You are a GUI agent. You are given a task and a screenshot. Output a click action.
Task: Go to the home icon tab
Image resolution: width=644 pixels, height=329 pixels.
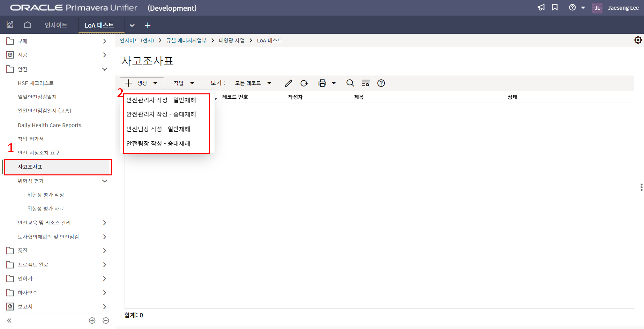(x=28, y=25)
